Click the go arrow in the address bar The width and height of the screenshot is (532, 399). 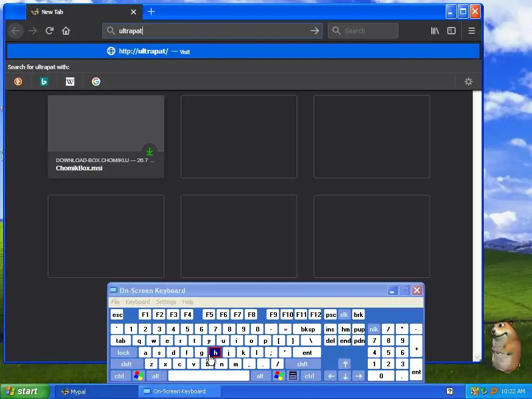coord(314,31)
